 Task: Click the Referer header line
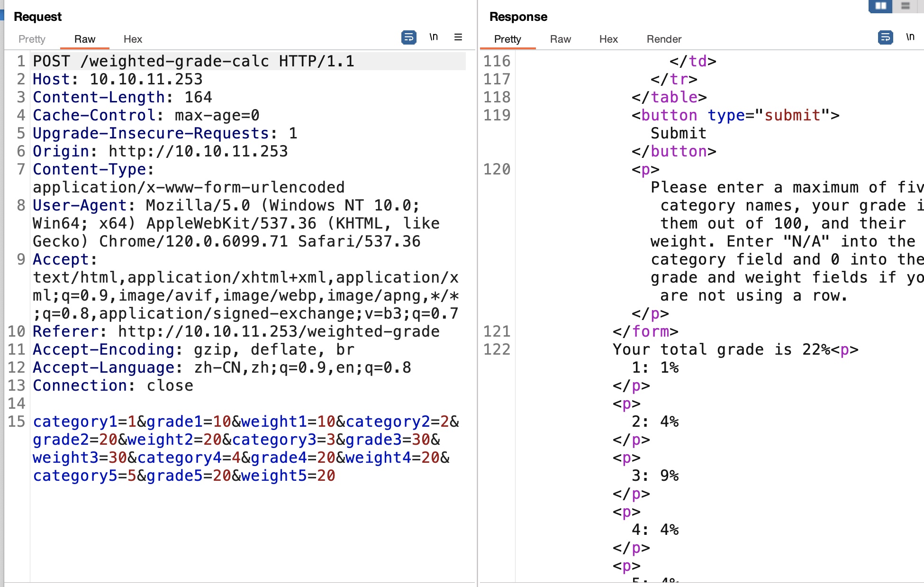pyautogui.click(x=236, y=331)
